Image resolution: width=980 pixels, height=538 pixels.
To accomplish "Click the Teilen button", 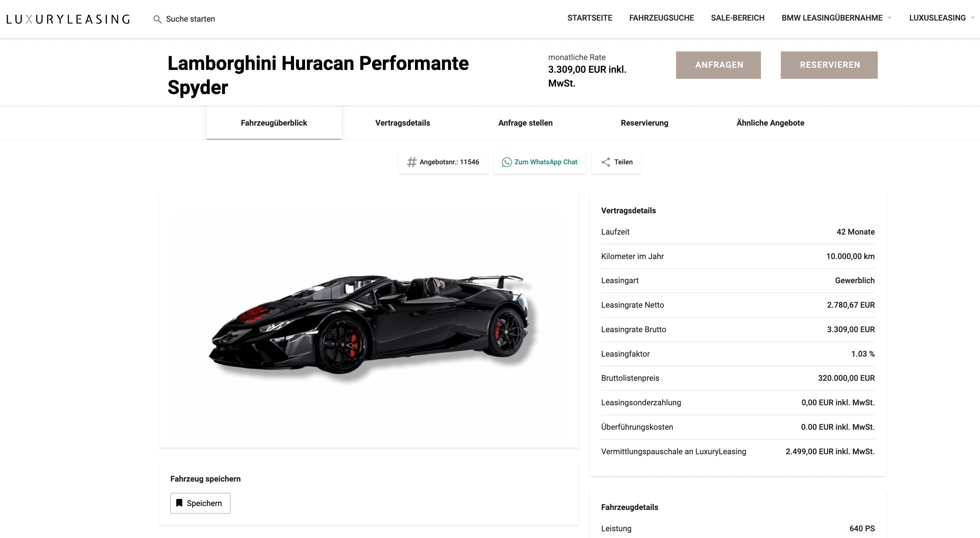I will tap(616, 162).
